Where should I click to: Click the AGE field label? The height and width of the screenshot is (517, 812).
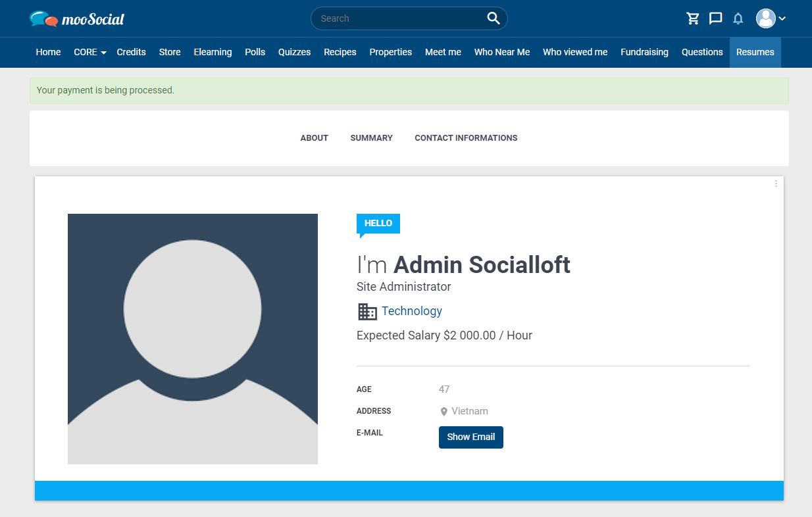pyautogui.click(x=364, y=389)
